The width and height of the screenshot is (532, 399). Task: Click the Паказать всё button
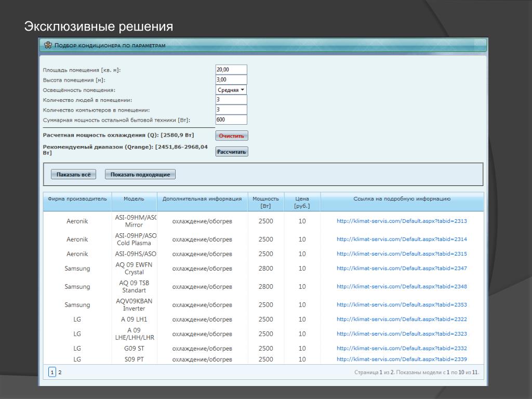pos(74,175)
